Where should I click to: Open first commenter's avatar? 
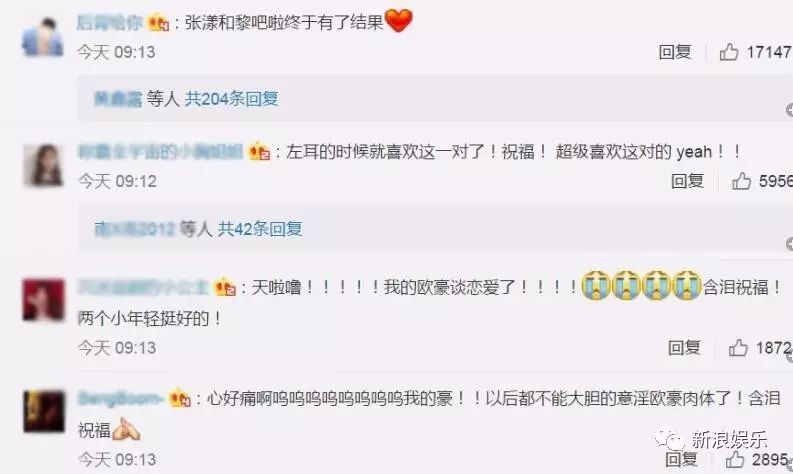(x=43, y=36)
